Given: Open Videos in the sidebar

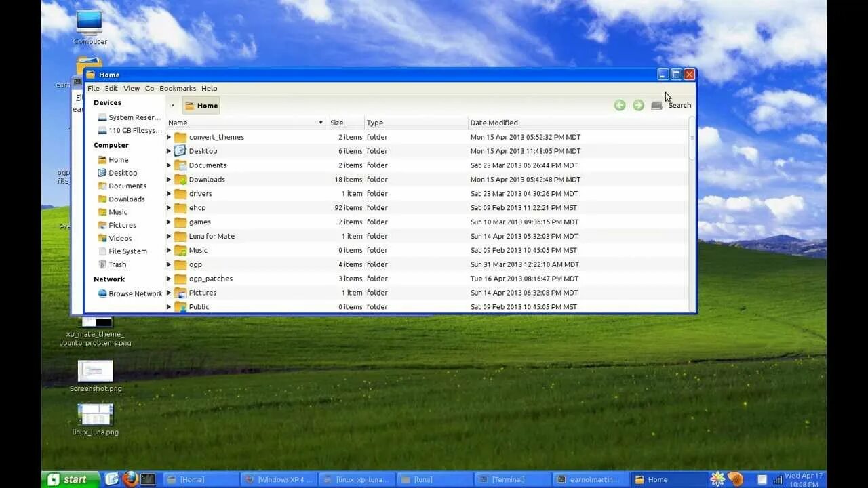Looking at the screenshot, I should (115, 238).
